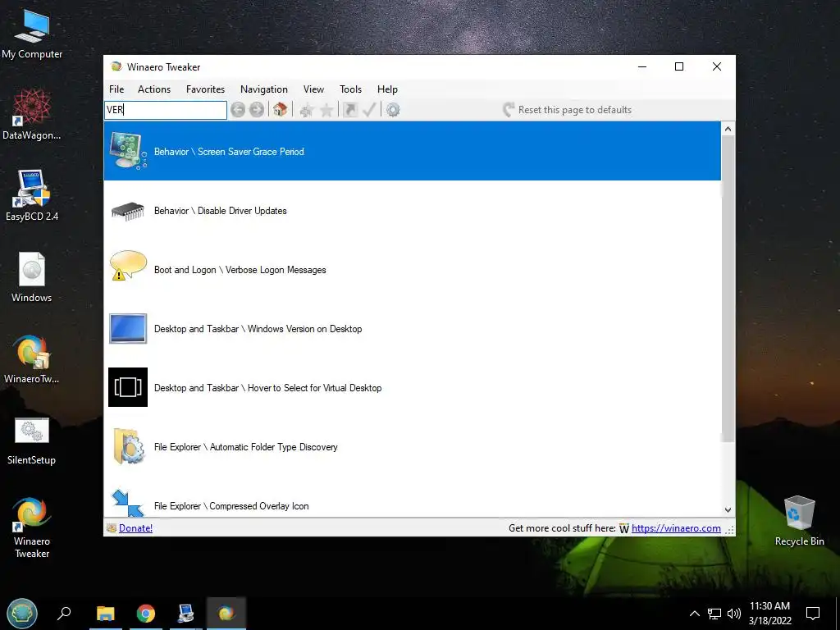The image size is (840, 630).
Task: Open settings via the gear toolbar icon
Action: (x=393, y=110)
